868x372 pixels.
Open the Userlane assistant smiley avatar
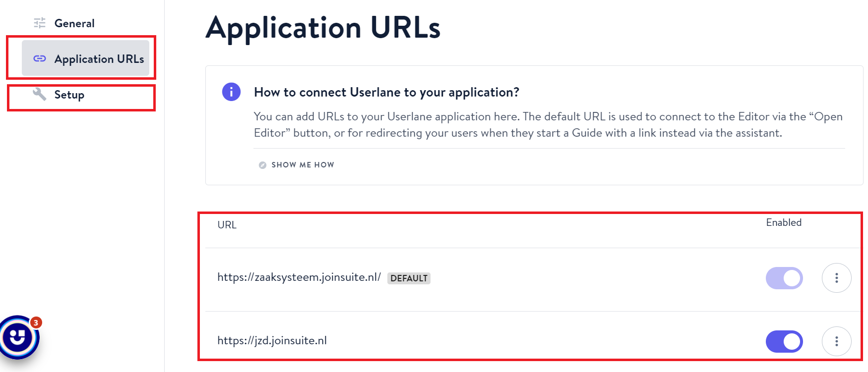18,338
